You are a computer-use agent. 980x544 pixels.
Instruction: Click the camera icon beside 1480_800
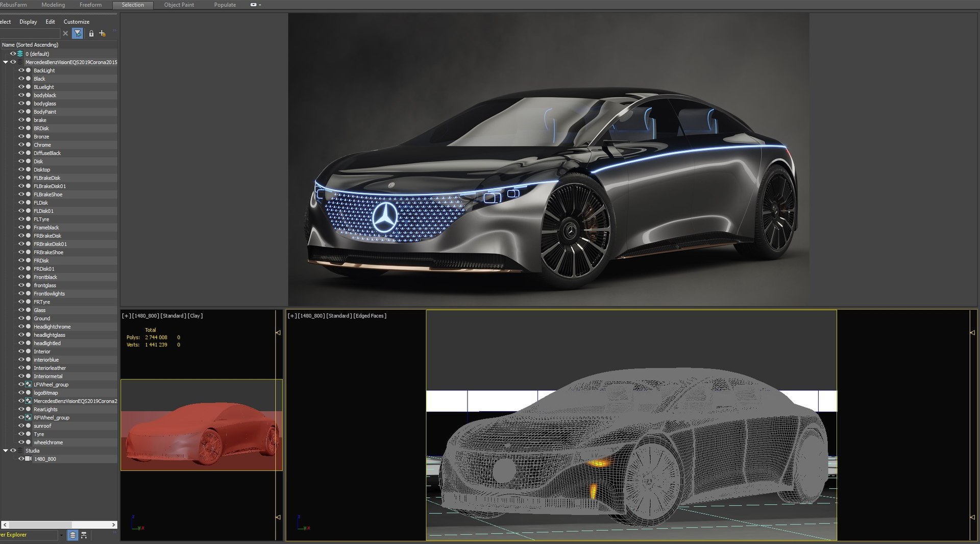click(29, 459)
